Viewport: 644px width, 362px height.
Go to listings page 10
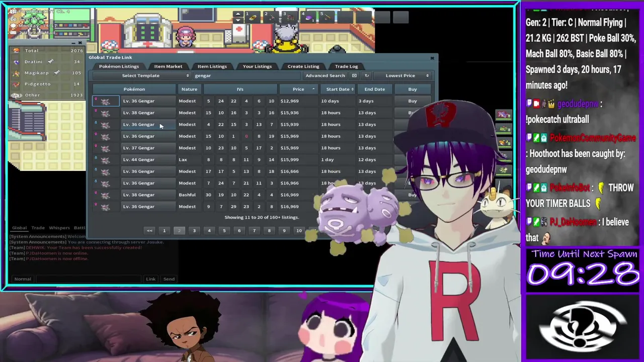299,231
